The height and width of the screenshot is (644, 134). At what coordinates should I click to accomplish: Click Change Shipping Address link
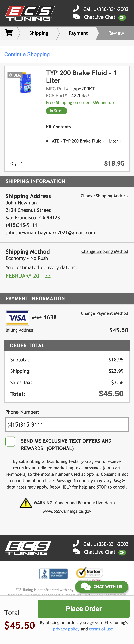104,196
